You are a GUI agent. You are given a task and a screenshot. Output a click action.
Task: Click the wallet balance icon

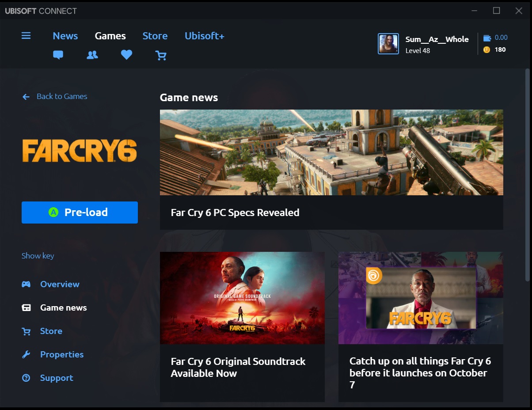[x=487, y=38]
